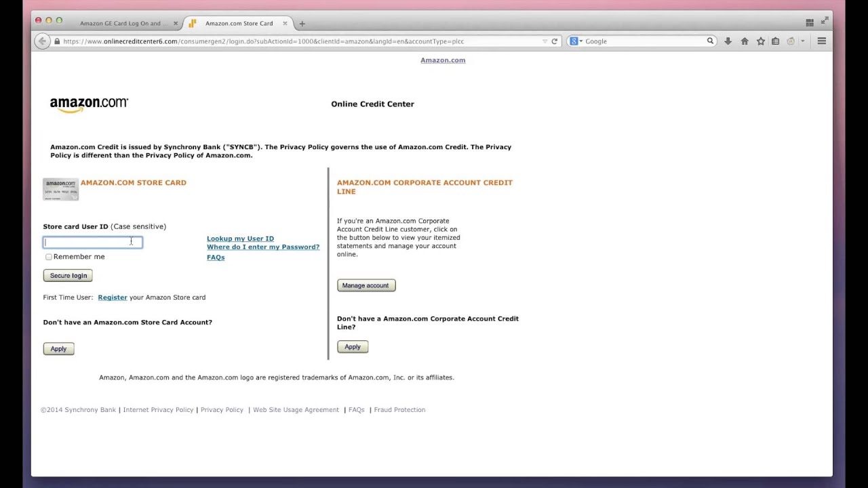Click the Online Credit Center heading
Screen dimensions: 868x488
click(372, 104)
